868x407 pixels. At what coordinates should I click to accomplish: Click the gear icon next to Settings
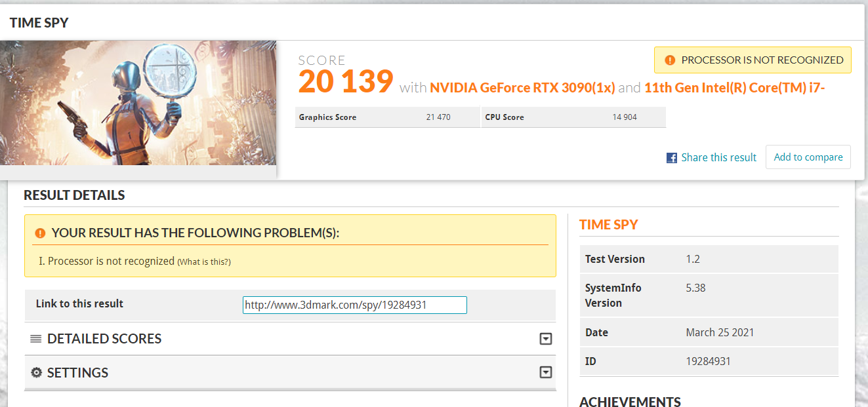pyautogui.click(x=37, y=372)
